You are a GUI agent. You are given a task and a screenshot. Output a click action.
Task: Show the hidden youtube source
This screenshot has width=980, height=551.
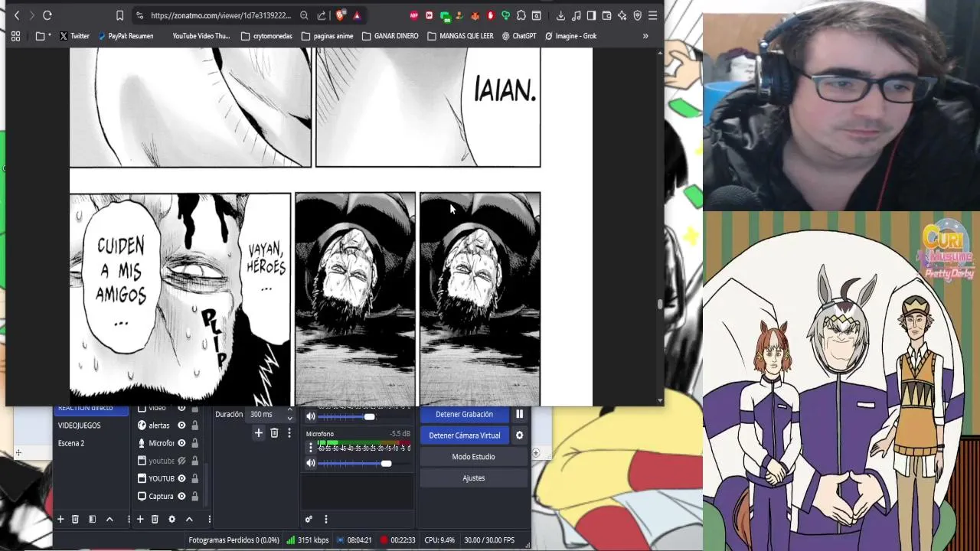pyautogui.click(x=181, y=461)
